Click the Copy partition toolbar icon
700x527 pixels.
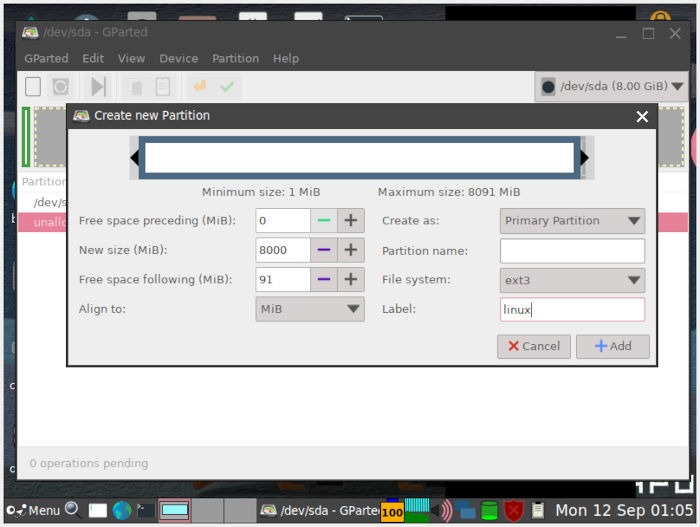coord(134,87)
